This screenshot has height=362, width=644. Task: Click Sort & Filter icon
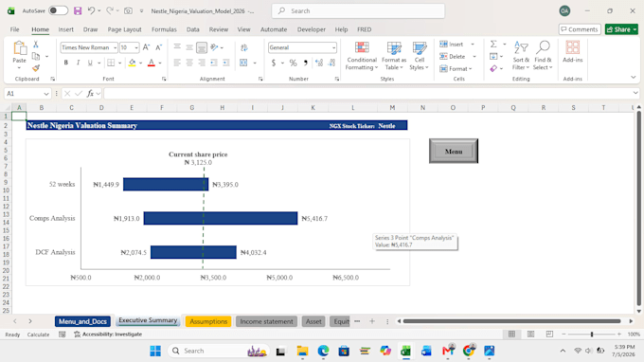point(521,47)
